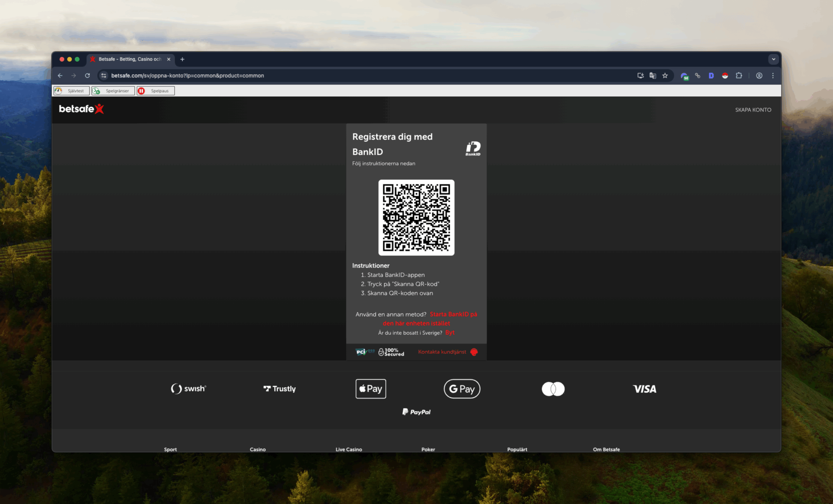Viewport: 833px width, 504px height.
Task: Open the Självtest button
Action: (71, 91)
